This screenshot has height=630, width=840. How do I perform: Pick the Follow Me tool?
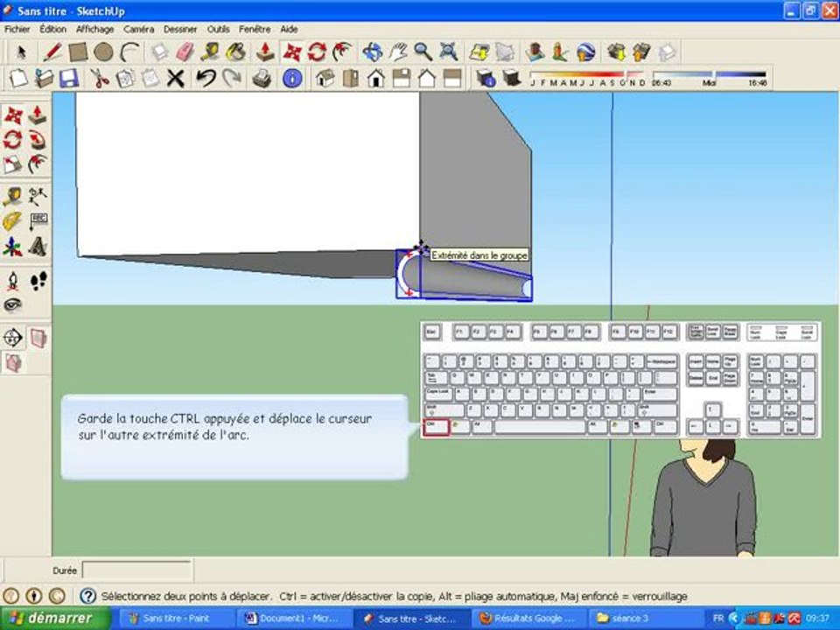click(x=38, y=140)
